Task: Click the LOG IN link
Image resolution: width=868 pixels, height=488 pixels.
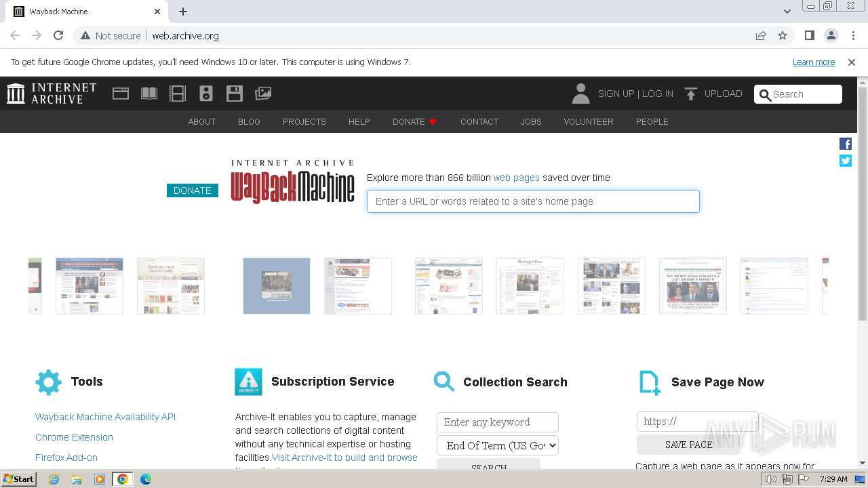Action: point(658,94)
